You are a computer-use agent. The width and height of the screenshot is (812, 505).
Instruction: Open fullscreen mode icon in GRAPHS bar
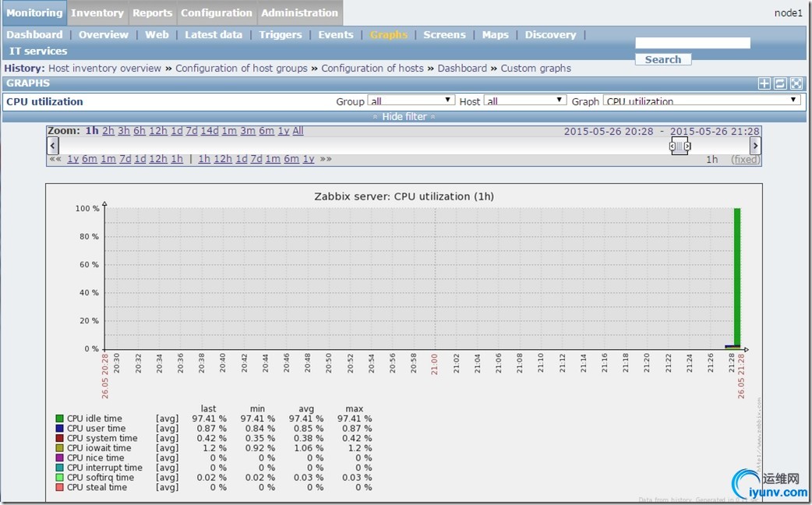click(796, 83)
